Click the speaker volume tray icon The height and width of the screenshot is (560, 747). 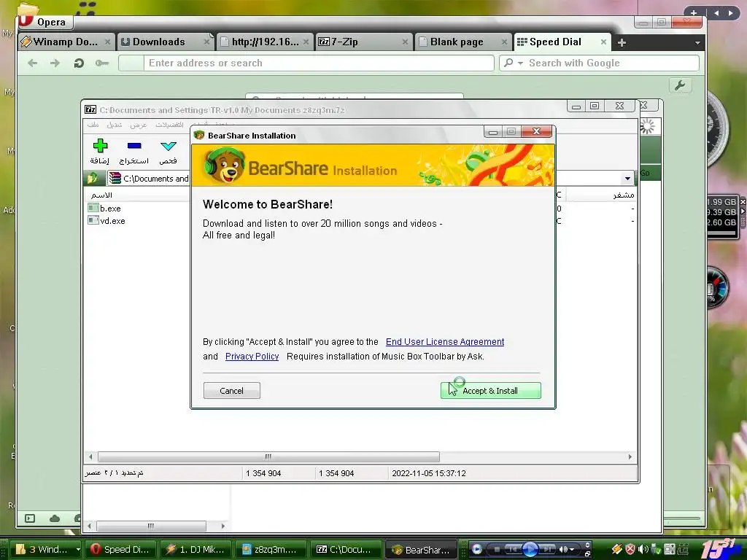[x=643, y=549]
